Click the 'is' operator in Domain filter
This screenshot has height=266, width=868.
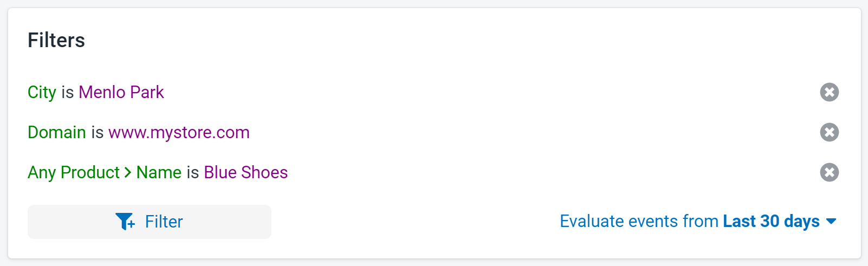(97, 132)
